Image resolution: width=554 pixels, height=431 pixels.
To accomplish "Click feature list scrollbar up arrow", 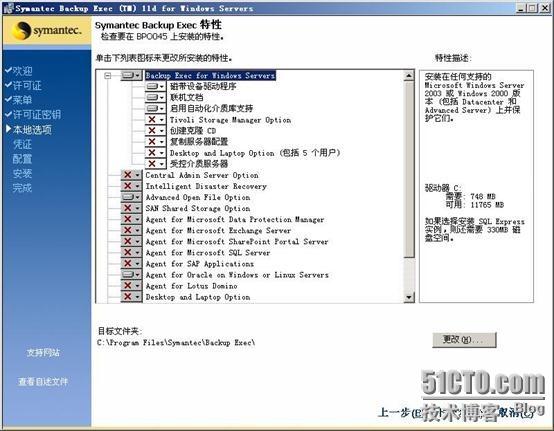I will tap(409, 75).
